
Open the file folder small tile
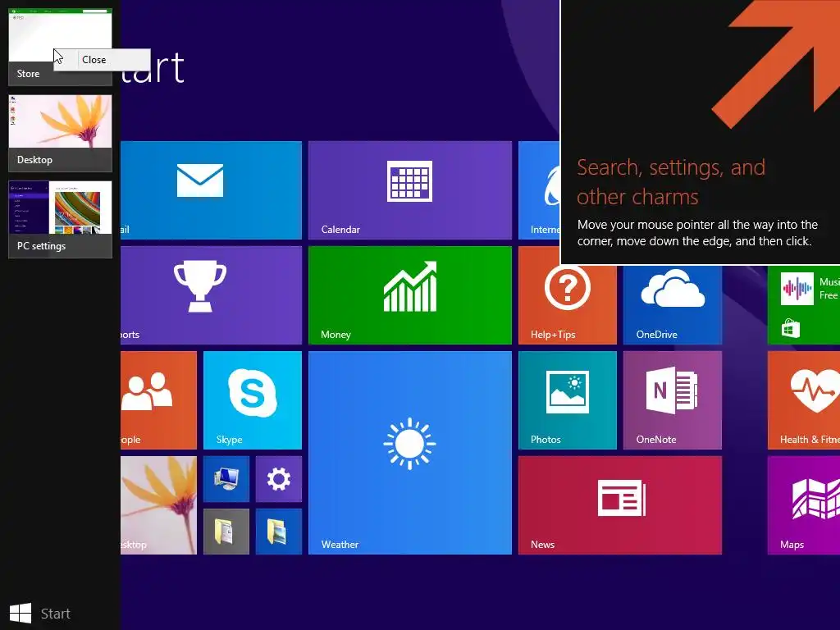[x=279, y=532]
